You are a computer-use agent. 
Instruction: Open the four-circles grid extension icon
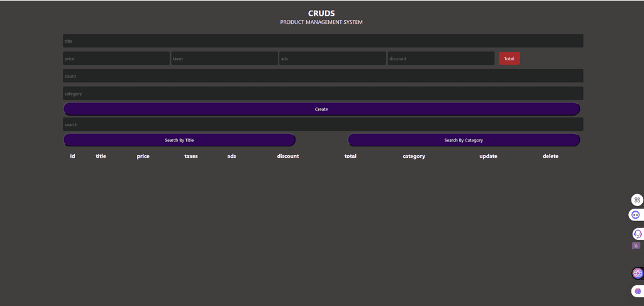[637, 200]
